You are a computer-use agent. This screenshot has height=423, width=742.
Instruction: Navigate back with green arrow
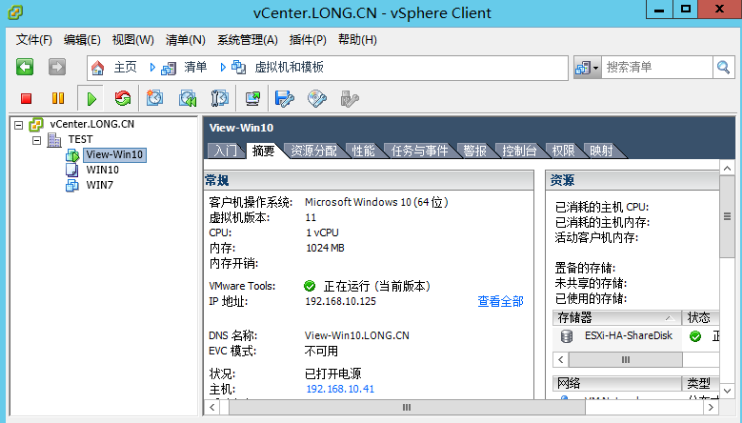click(25, 67)
